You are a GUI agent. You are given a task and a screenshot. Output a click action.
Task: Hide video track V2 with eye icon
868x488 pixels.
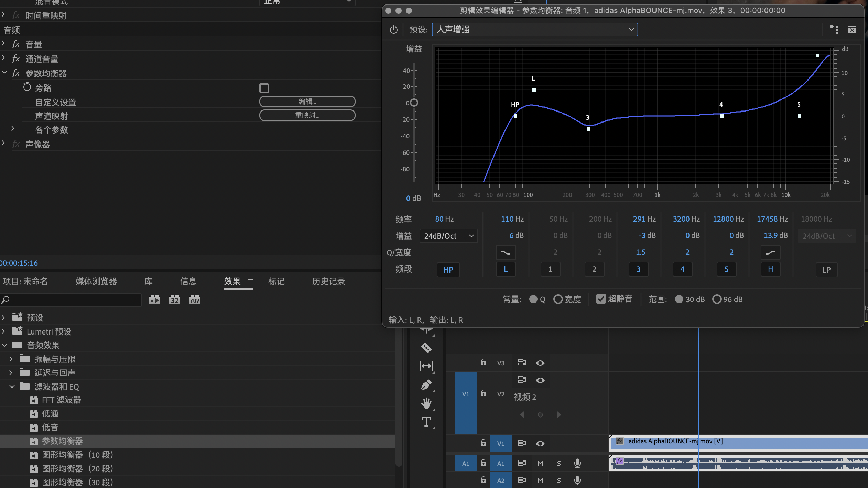coord(540,380)
